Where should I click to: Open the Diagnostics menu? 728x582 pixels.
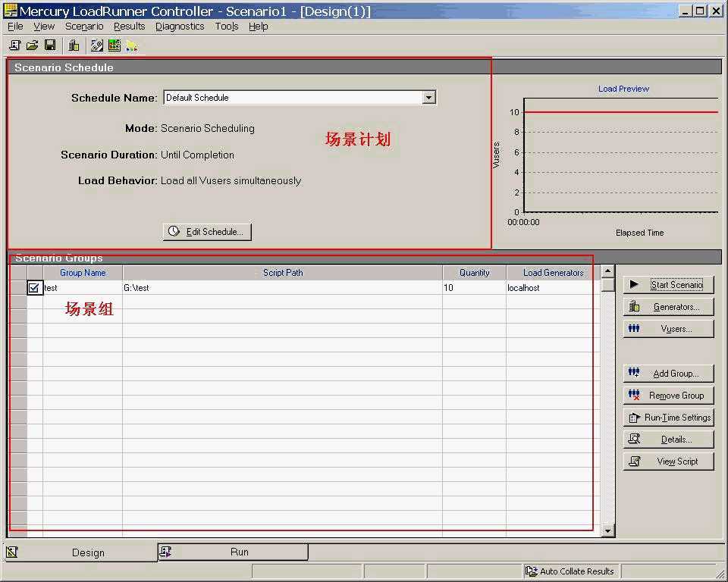pos(180,27)
